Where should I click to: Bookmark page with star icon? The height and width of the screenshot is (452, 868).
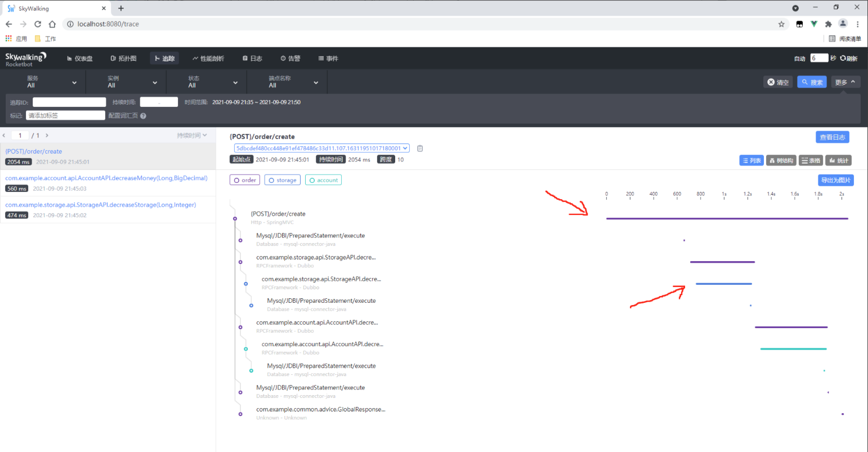tap(781, 24)
